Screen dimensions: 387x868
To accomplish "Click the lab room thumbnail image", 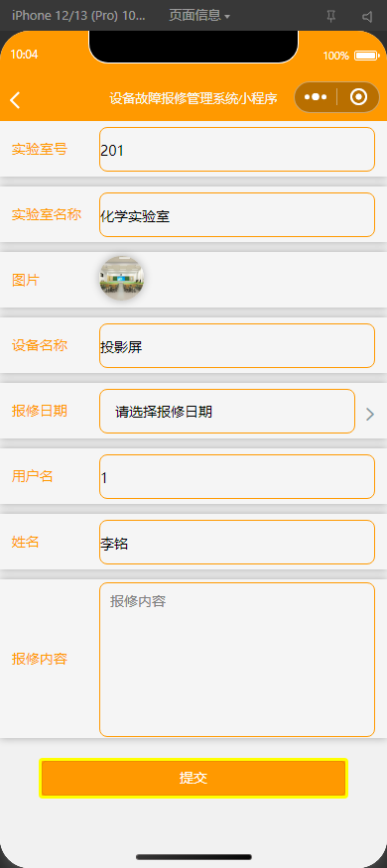I will 122,279.
